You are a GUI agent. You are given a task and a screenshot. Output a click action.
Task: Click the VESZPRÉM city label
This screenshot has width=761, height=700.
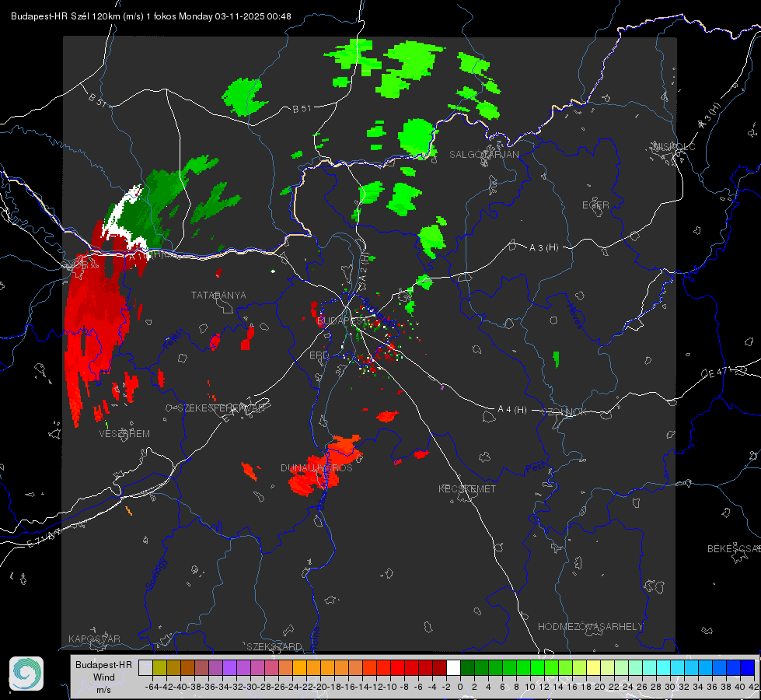pyautogui.click(x=124, y=434)
